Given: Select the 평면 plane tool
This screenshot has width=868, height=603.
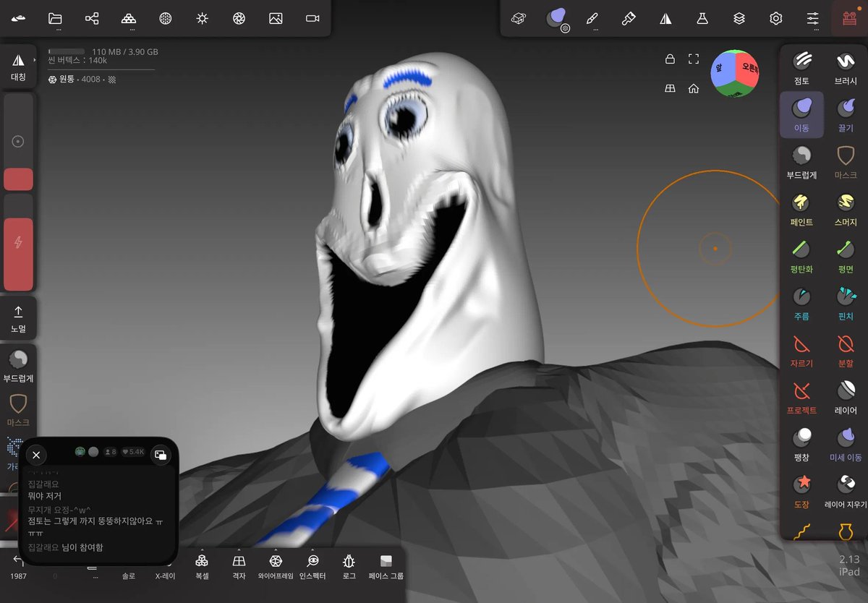Looking at the screenshot, I should [846, 256].
